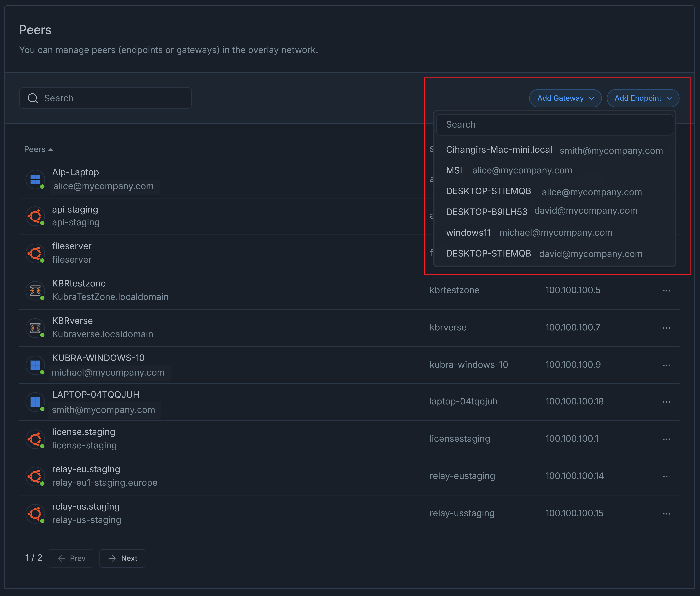Open the three-dot menu for kbrverse

tap(667, 328)
